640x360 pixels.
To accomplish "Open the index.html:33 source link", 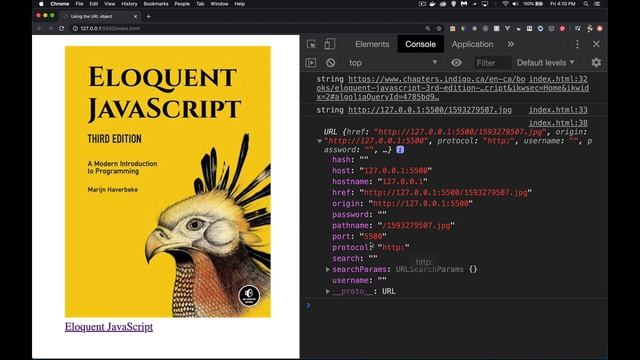I will click(x=558, y=110).
